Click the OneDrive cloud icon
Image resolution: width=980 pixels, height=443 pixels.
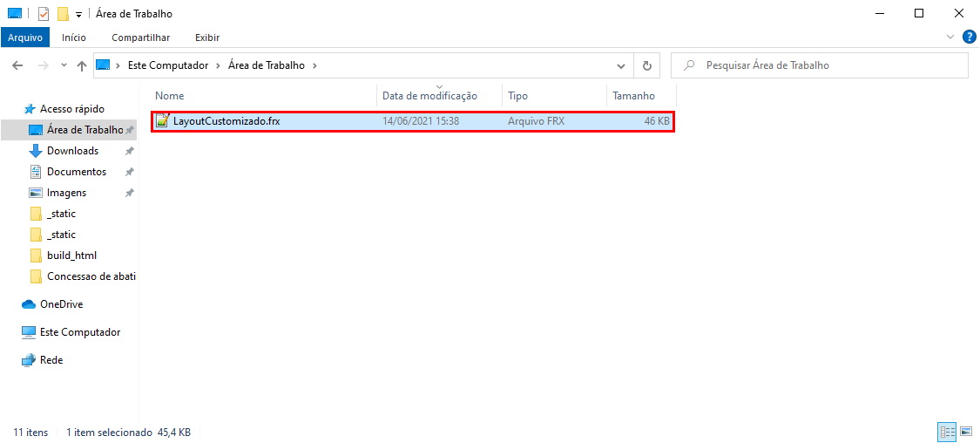click(29, 304)
